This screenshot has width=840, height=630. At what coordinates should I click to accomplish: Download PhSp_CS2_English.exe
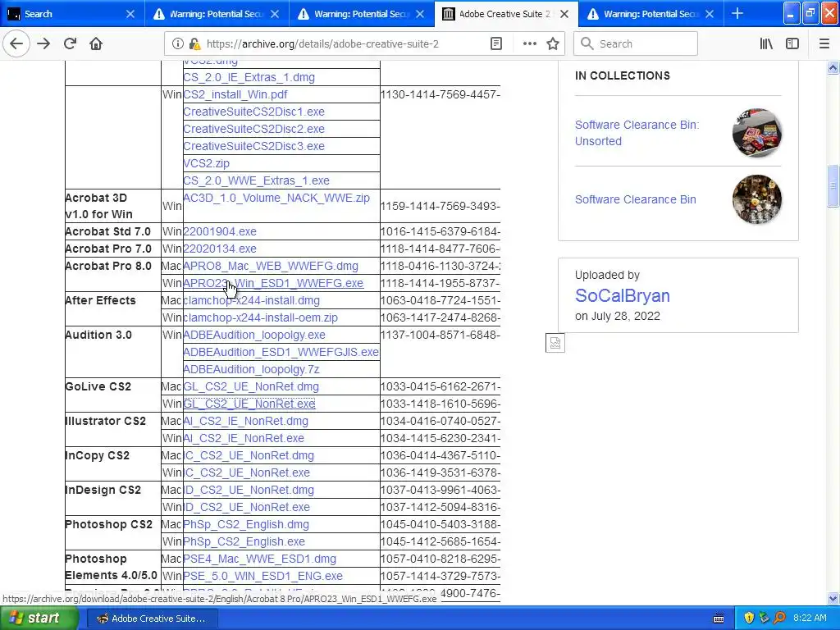click(244, 541)
